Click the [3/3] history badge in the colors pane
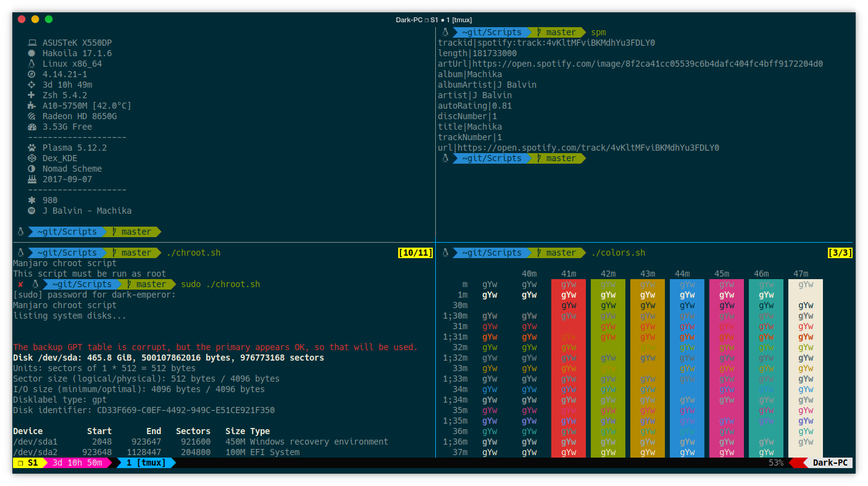868x486 pixels. pyautogui.click(x=840, y=253)
